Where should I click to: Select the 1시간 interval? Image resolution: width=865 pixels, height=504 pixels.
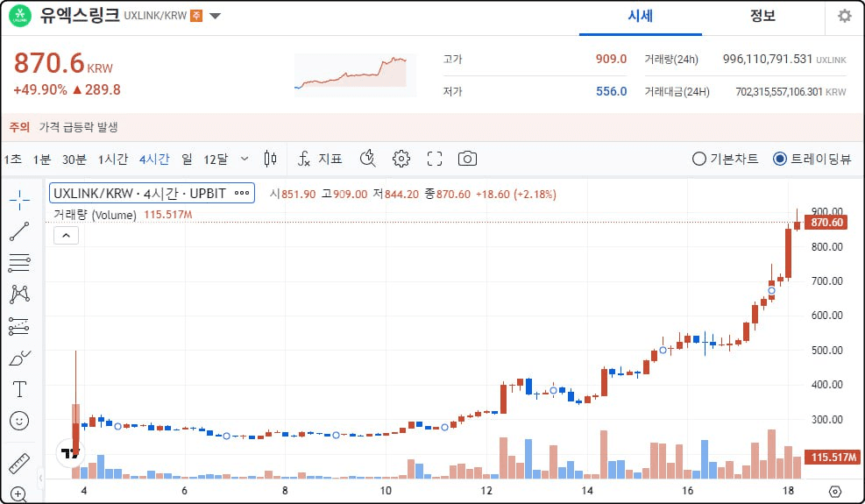point(113,160)
